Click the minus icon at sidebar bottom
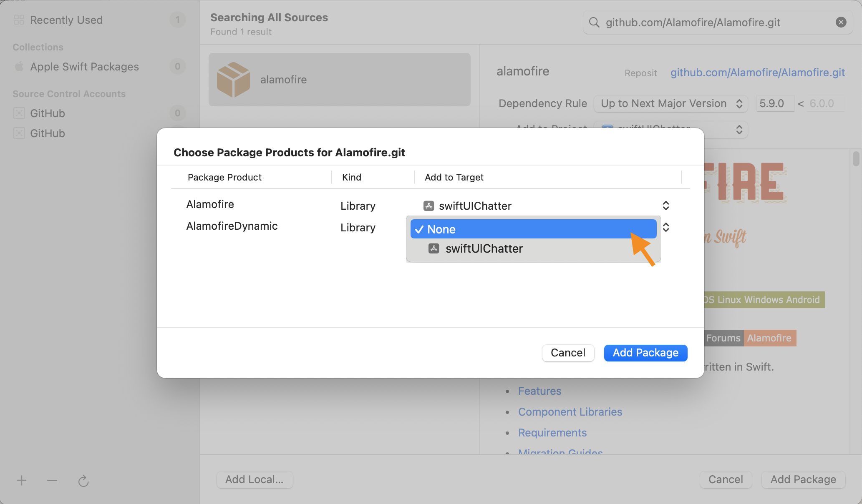The image size is (862, 504). [52, 481]
